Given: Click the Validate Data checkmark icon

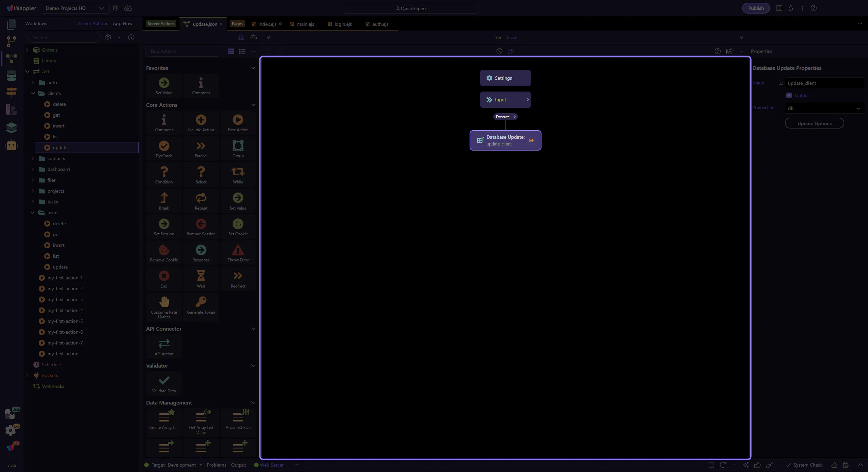Looking at the screenshot, I should (x=164, y=380).
